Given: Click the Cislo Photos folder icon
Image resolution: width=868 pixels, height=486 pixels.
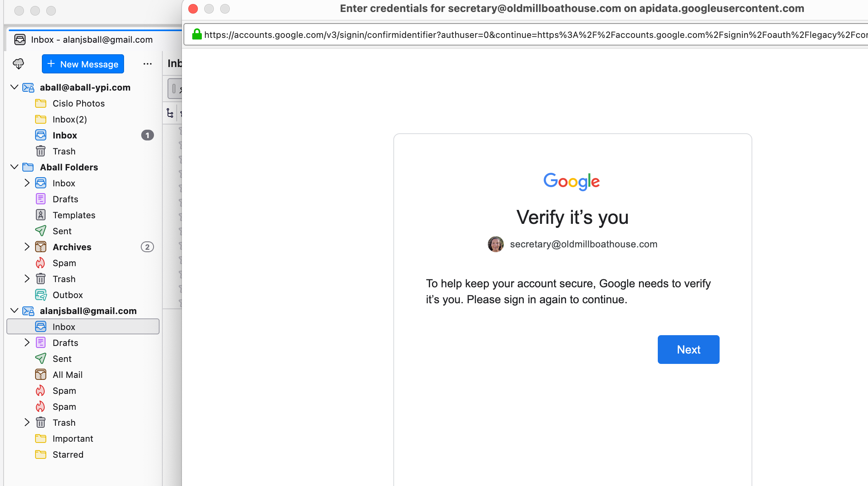Looking at the screenshot, I should pyautogui.click(x=41, y=103).
